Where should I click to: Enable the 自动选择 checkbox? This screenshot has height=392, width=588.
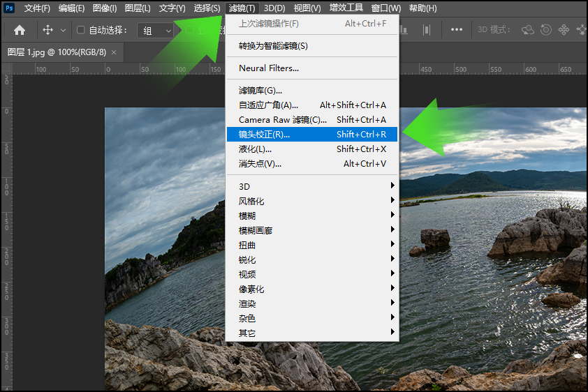pos(81,30)
